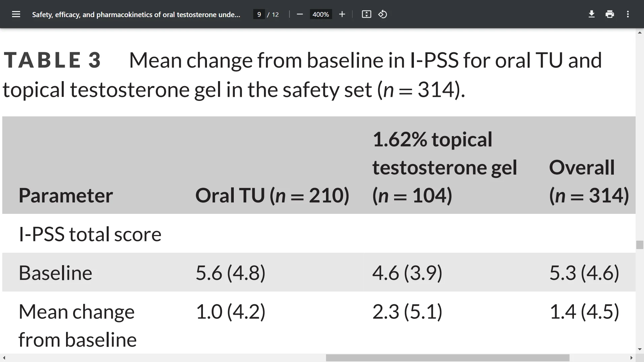Open the more actions menu
The width and height of the screenshot is (644, 362).
[628, 14]
